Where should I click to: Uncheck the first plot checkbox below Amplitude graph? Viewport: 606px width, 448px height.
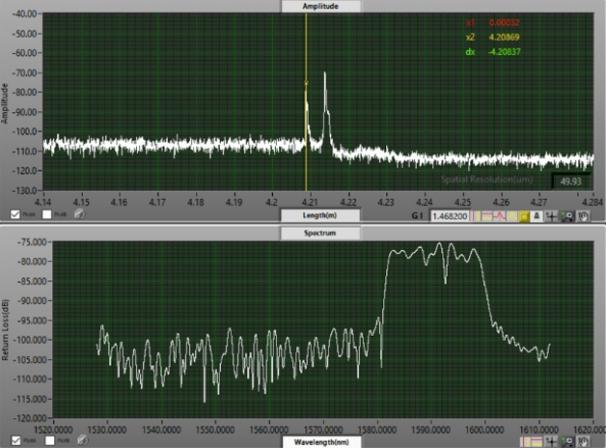point(15,214)
